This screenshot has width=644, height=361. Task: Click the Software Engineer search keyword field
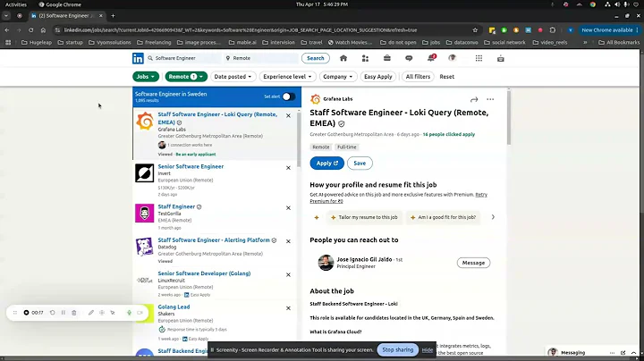pyautogui.click(x=183, y=58)
